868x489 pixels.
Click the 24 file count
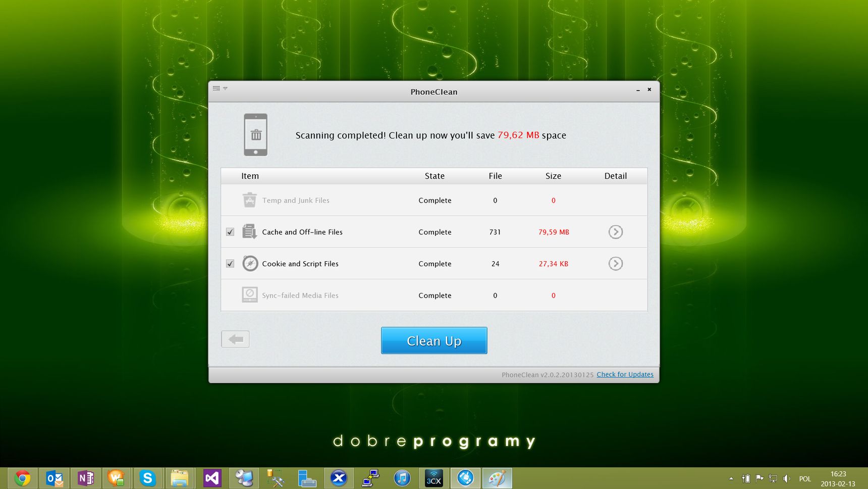click(495, 264)
